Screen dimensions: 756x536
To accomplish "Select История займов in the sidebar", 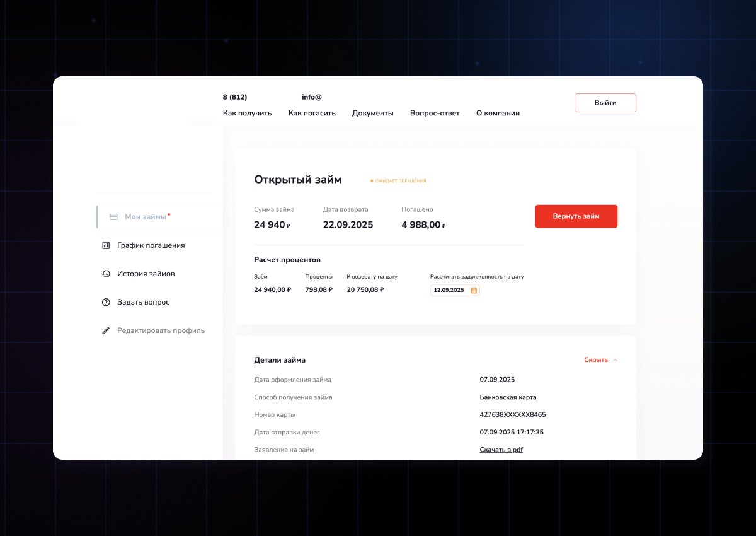I will pos(146,274).
